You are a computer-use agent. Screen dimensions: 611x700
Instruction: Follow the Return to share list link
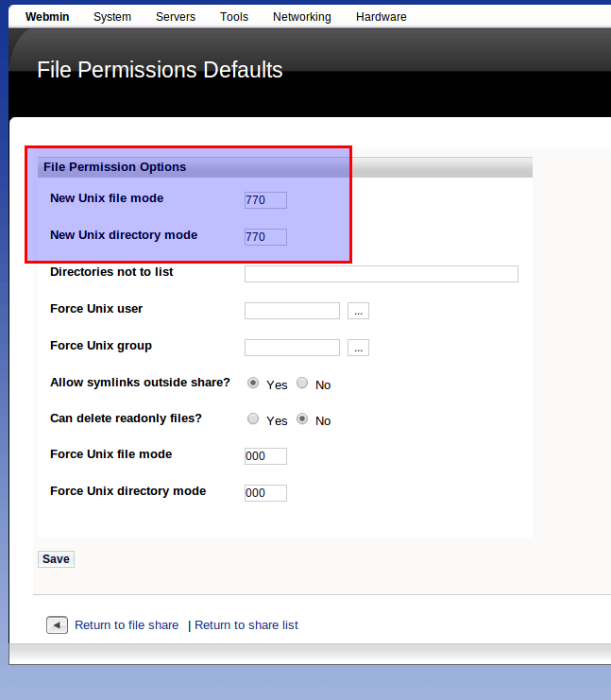[x=246, y=625]
